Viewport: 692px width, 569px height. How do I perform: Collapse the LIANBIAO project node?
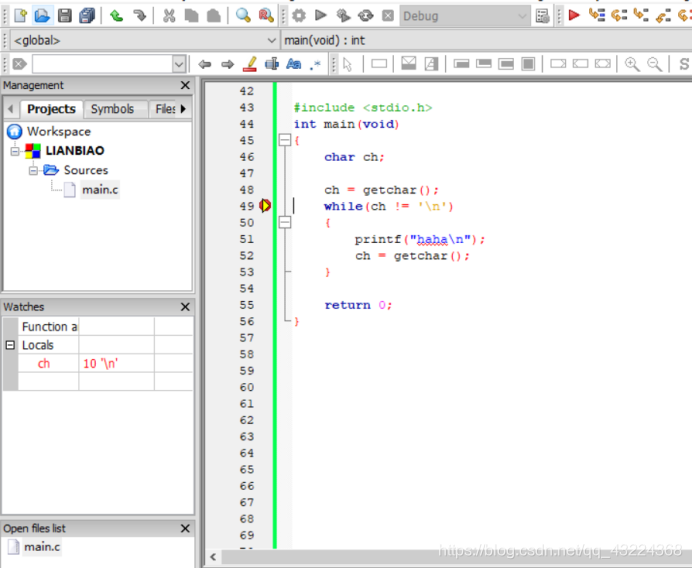(x=15, y=151)
